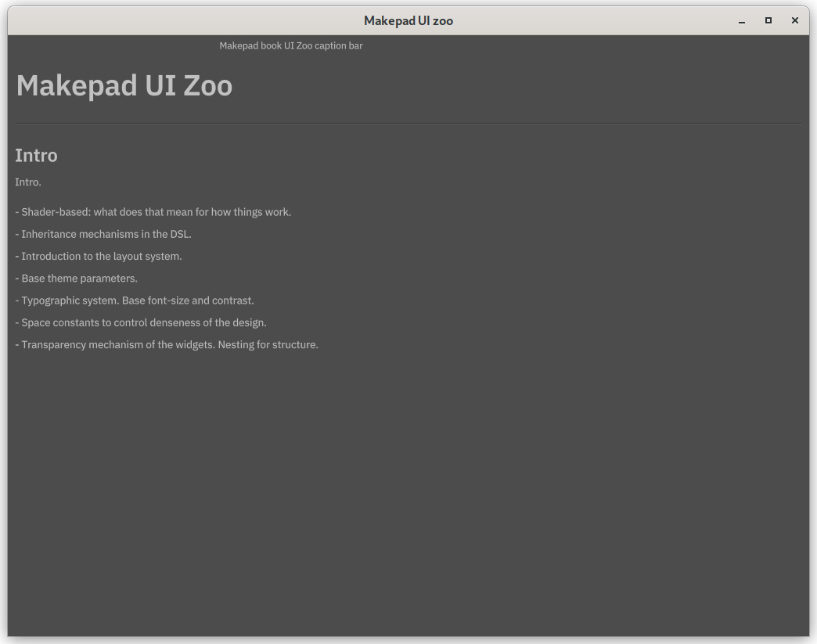Click the window title 'Makepad UI zoo'

(408, 21)
